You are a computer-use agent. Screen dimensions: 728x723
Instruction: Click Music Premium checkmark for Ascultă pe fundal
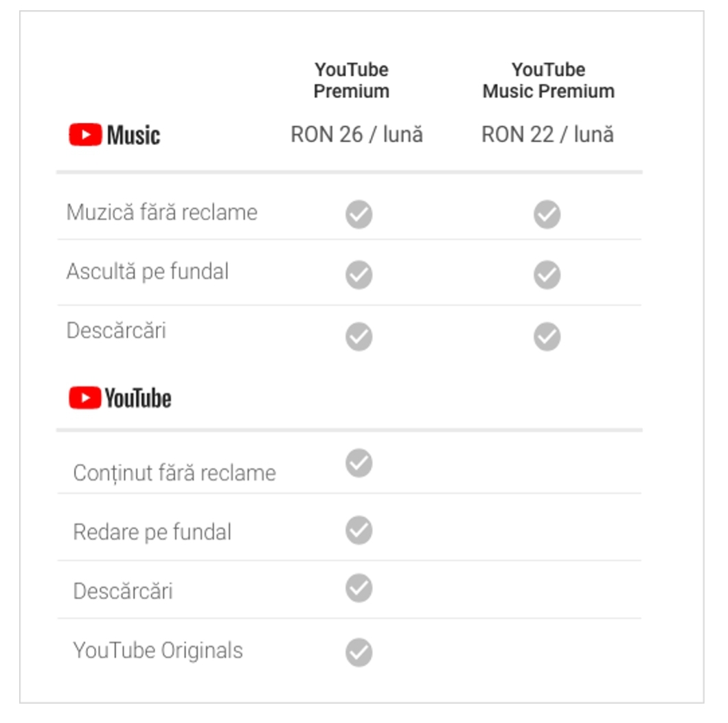pos(547,275)
